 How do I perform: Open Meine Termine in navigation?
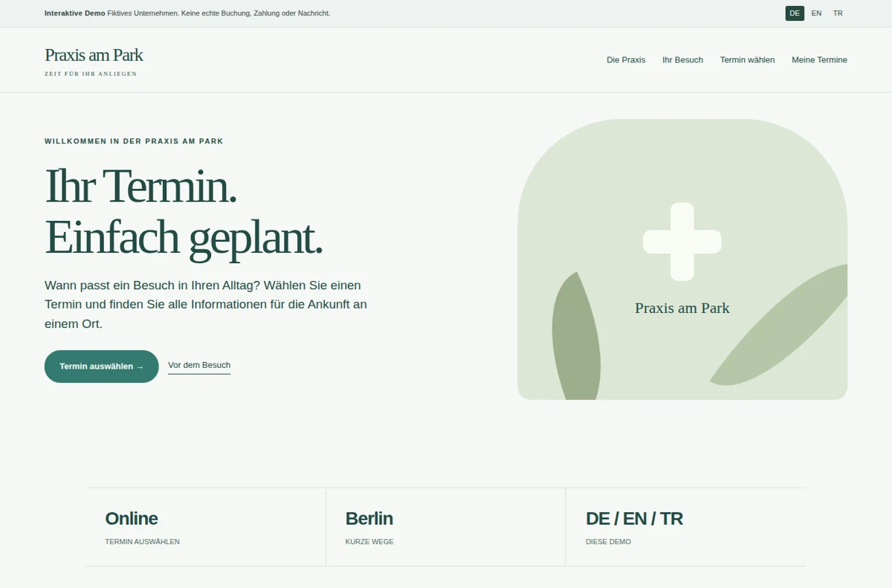tap(819, 59)
